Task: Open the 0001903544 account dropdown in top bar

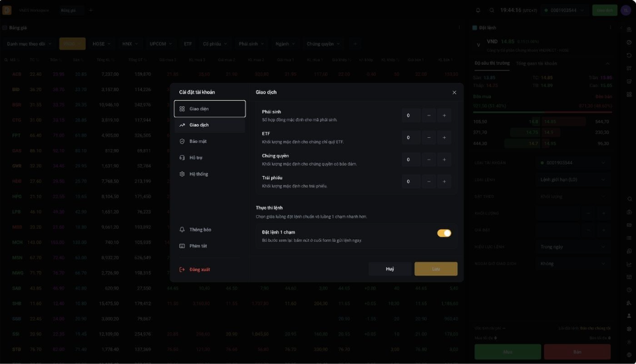Action: coord(564,10)
